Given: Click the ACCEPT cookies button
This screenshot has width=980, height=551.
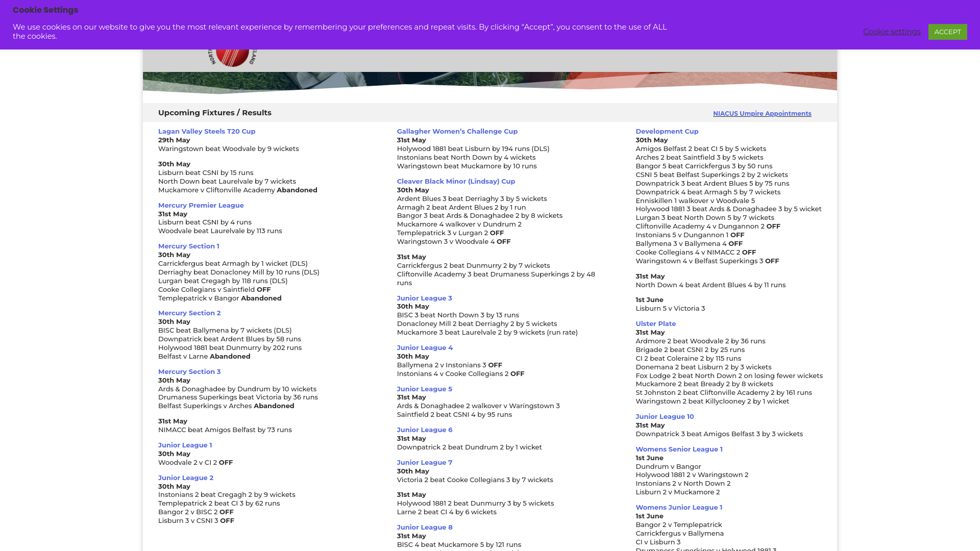Looking at the screenshot, I should [x=947, y=32].
